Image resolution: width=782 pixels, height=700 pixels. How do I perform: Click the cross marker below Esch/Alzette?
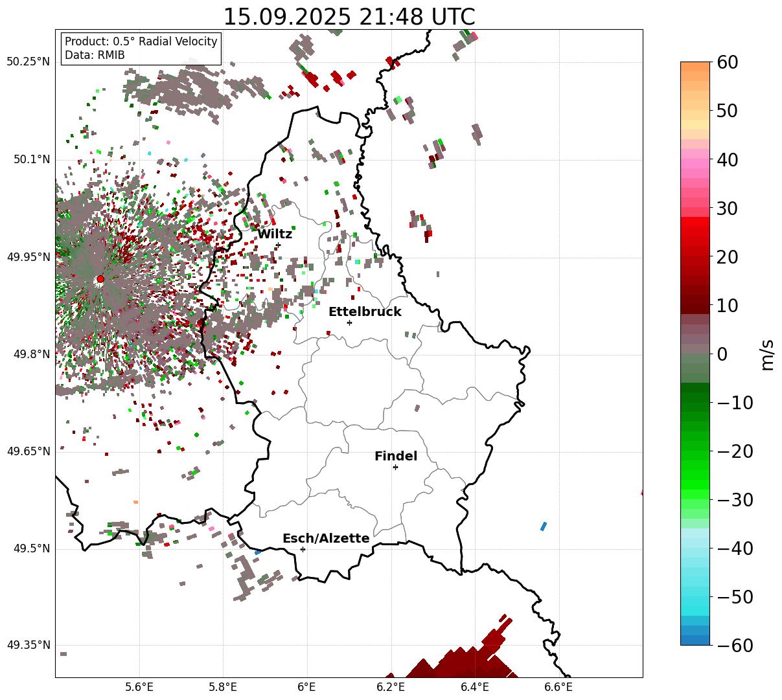[303, 549]
